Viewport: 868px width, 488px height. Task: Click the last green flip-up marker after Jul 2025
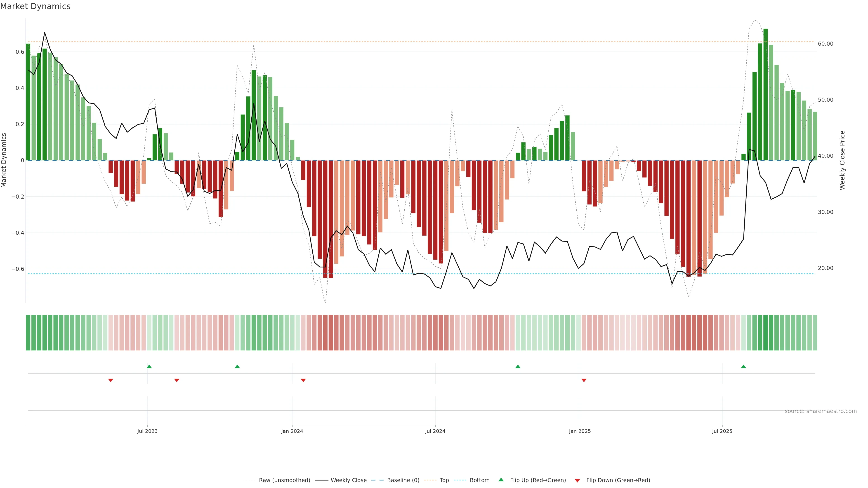[x=743, y=366]
